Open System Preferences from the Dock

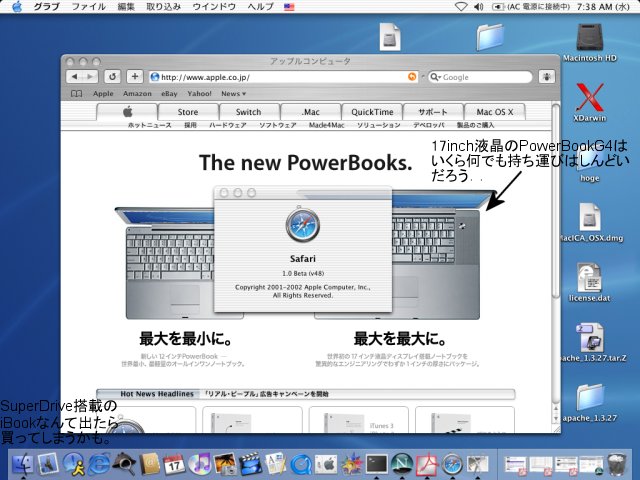tap(326, 464)
